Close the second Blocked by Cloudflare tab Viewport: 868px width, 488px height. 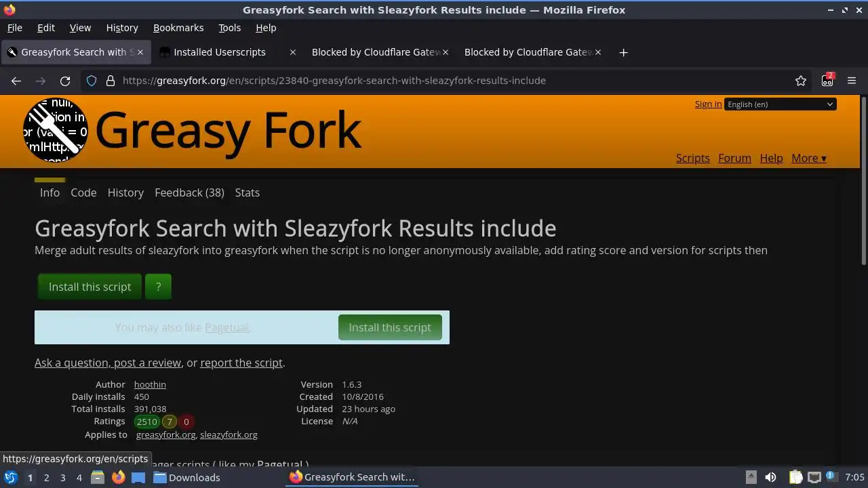[x=598, y=52]
